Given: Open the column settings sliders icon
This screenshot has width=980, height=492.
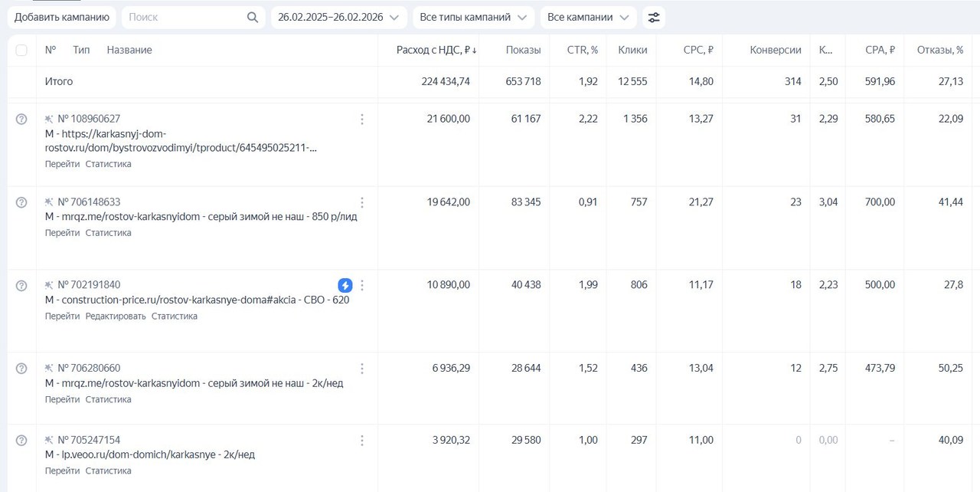Looking at the screenshot, I should coord(654,18).
